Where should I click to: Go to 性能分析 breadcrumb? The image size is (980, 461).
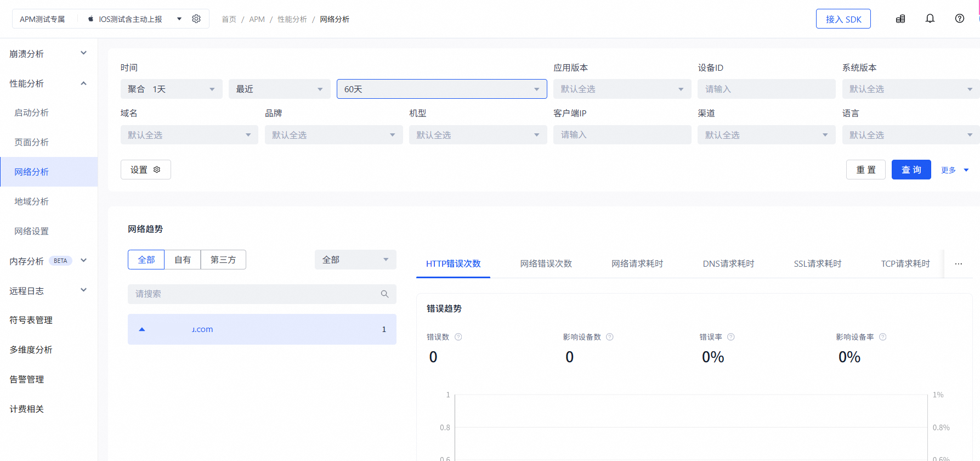tap(292, 19)
